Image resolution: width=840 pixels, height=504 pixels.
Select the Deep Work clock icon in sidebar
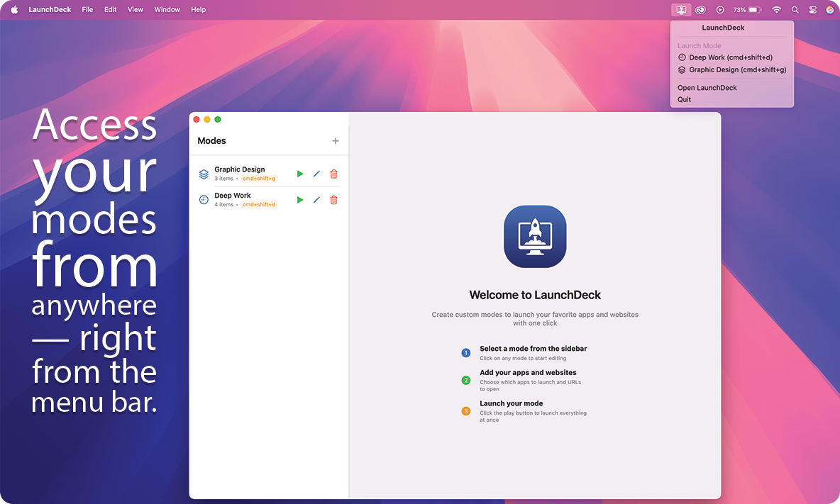click(x=204, y=199)
